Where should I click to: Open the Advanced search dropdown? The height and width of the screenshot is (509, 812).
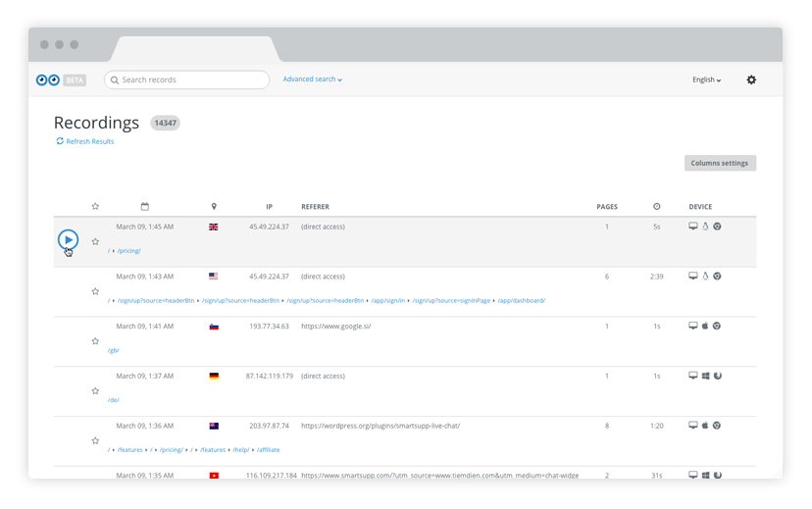point(312,79)
